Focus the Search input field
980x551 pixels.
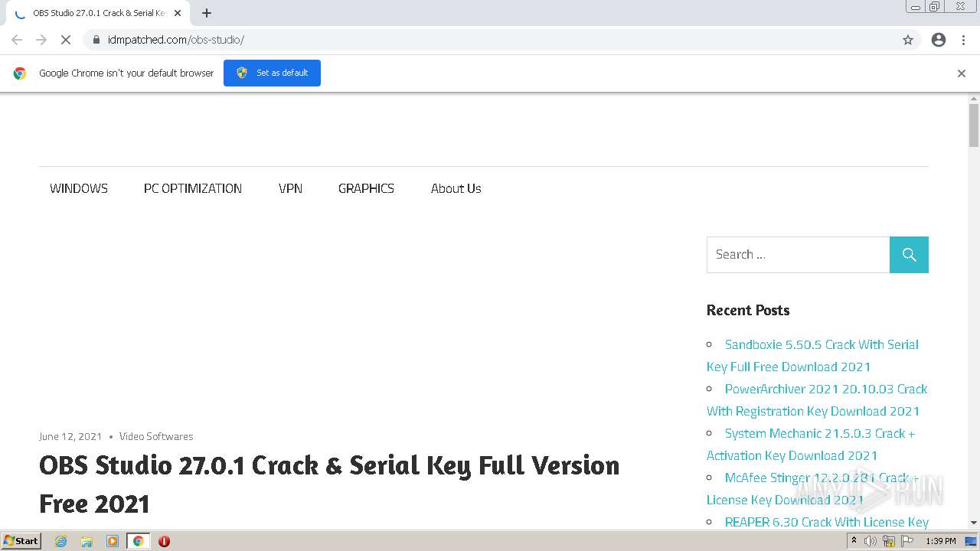click(798, 255)
